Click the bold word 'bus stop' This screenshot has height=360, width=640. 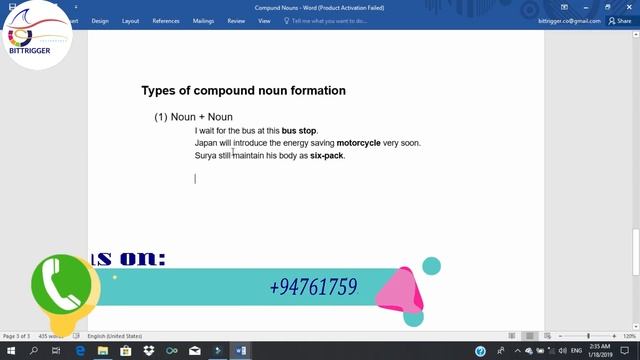click(x=299, y=131)
